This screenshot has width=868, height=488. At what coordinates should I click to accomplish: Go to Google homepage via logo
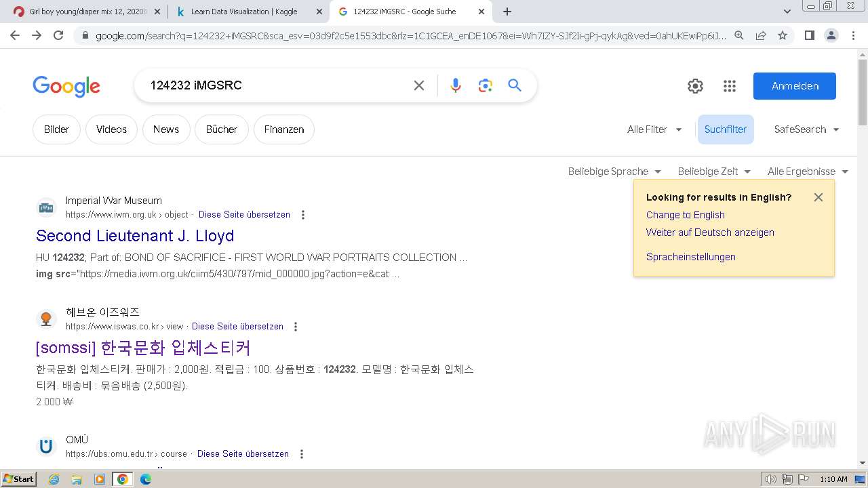pyautogui.click(x=66, y=86)
